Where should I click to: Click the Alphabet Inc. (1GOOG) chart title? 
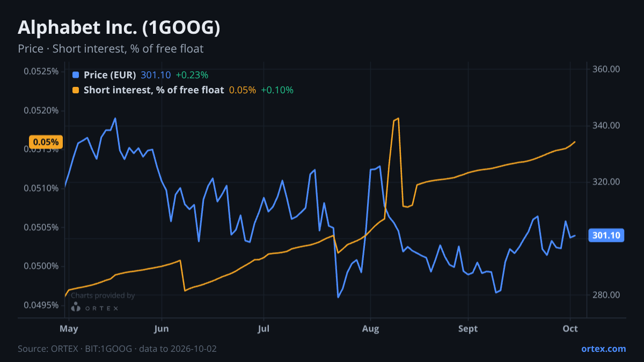pos(119,28)
